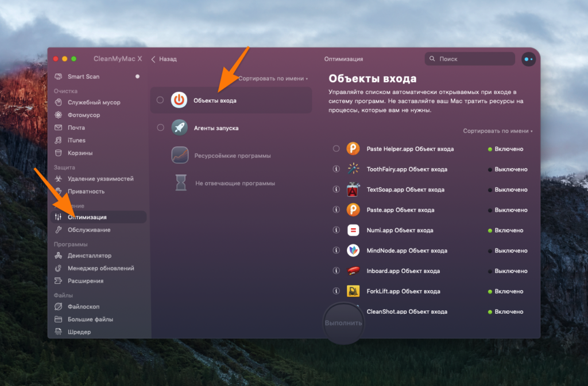Show info for ToothFairy.app
This screenshot has height=386, width=588.
point(336,169)
